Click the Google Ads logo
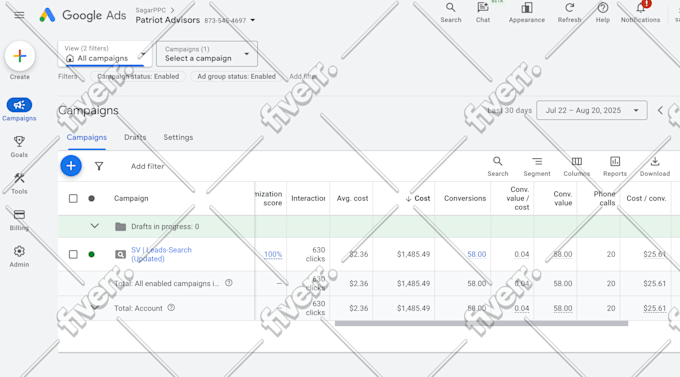 82,15
